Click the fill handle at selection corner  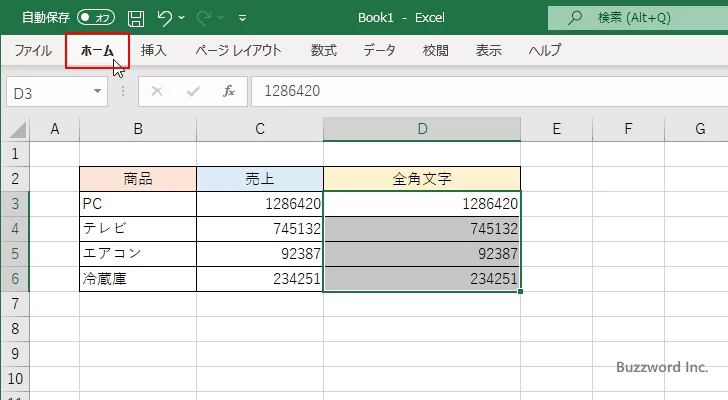tap(520, 291)
